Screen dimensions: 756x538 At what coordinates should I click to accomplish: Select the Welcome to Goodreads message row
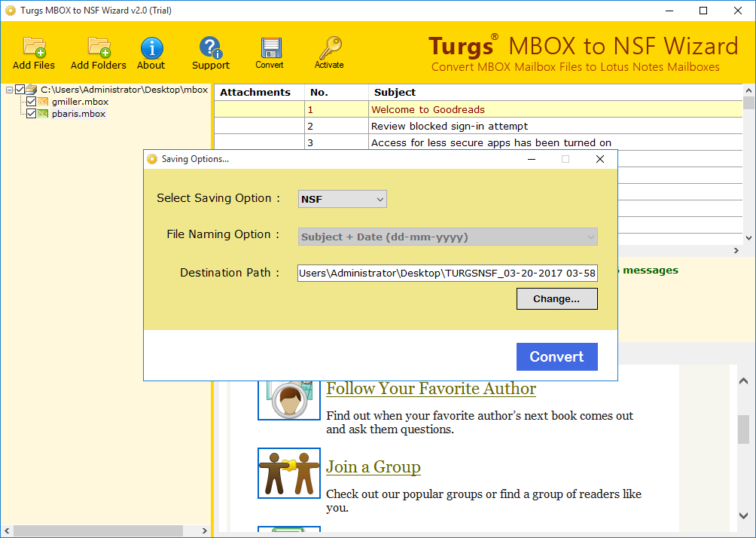478,109
